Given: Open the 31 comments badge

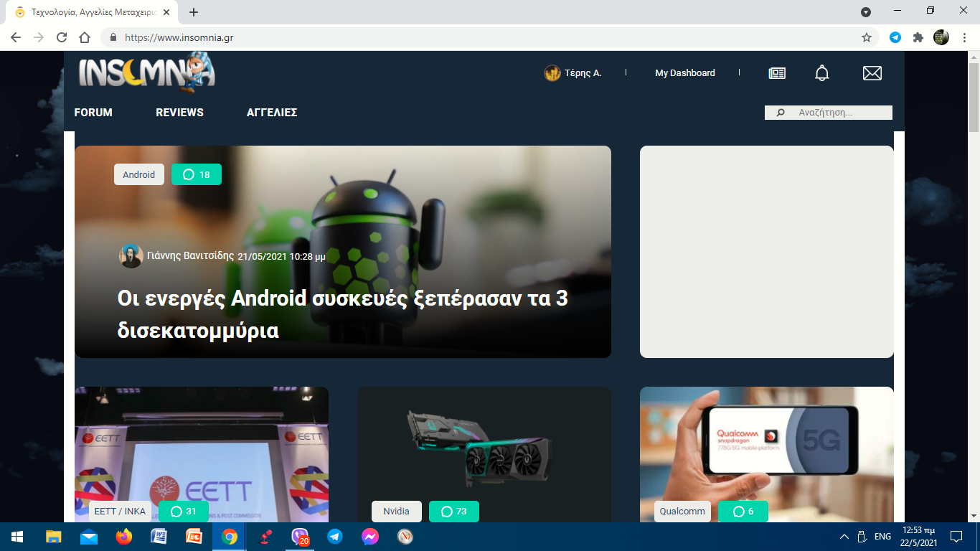Looking at the screenshot, I should coord(184,512).
